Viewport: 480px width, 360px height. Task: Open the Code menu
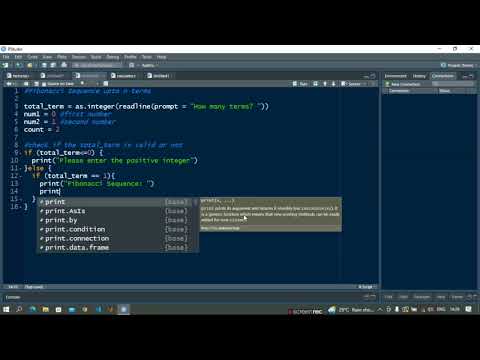(x=32, y=57)
